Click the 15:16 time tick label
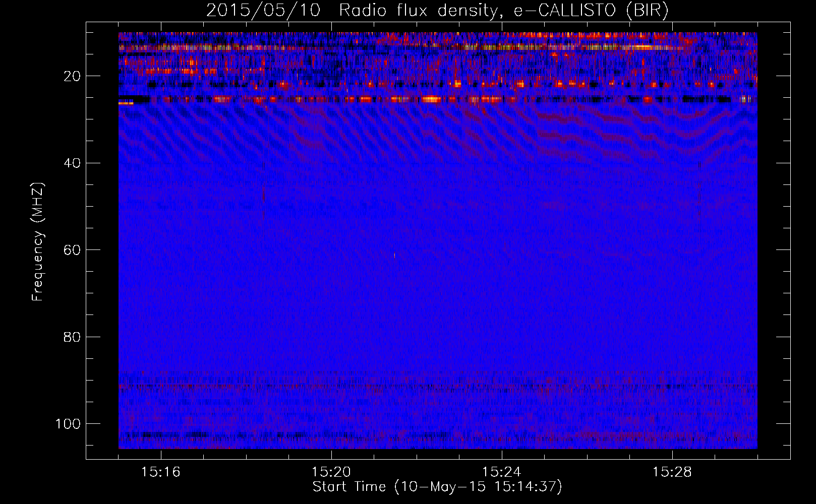Image resolution: width=816 pixels, height=504 pixels. click(x=160, y=472)
